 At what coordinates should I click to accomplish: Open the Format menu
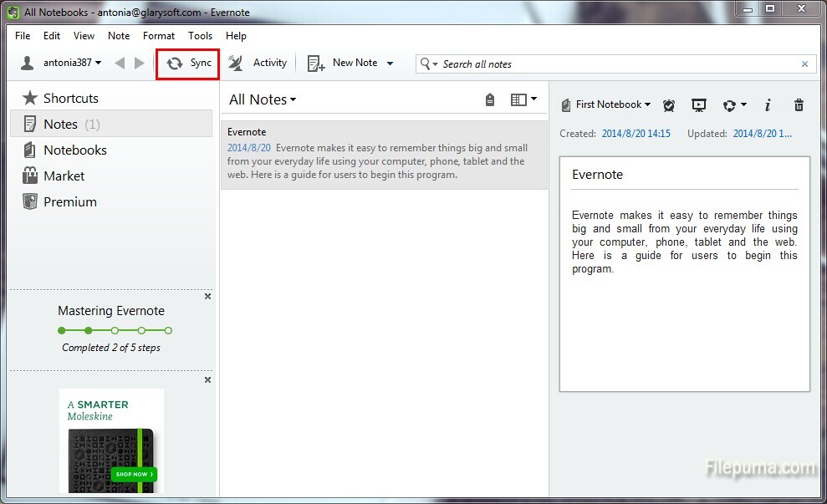point(159,36)
